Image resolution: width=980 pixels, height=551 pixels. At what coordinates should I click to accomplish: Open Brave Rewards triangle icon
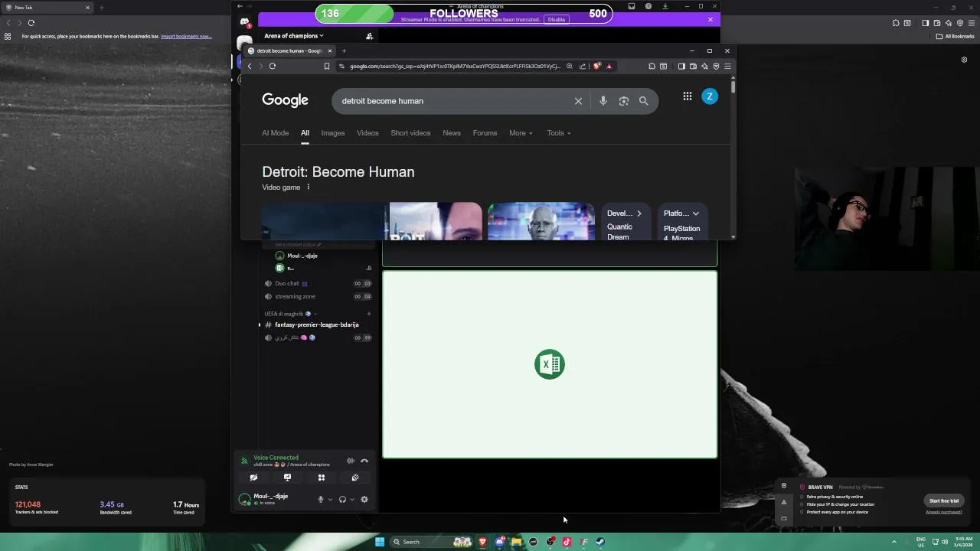609,66
